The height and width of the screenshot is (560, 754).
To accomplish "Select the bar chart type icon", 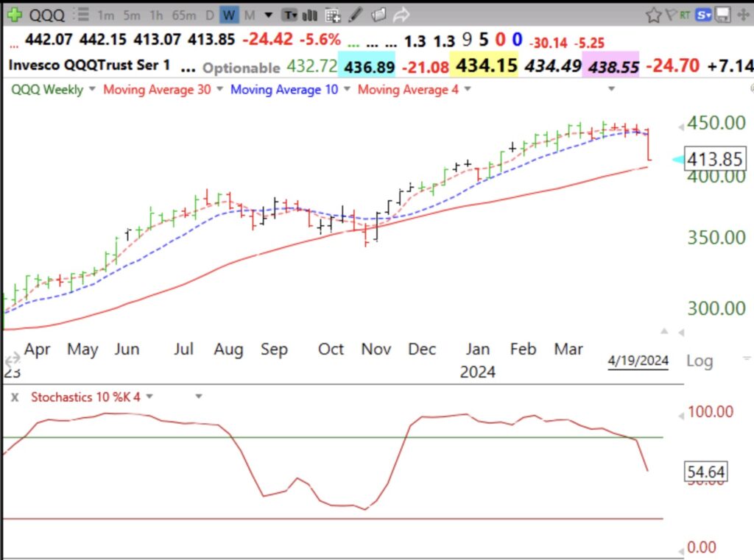I will pyautogui.click(x=310, y=15).
